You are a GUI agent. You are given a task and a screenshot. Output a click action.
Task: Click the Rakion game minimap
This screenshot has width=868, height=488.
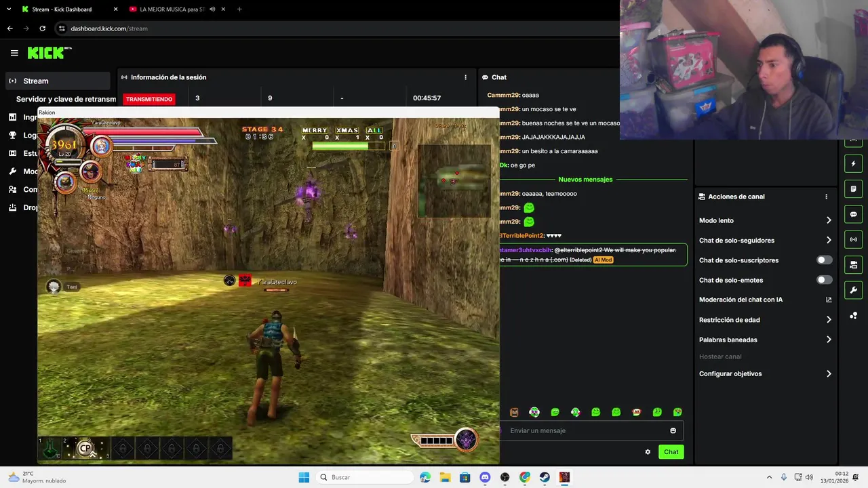(454, 180)
